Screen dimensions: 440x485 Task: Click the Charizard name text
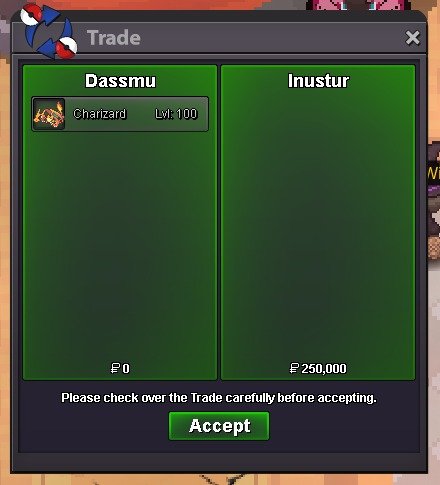(100, 114)
